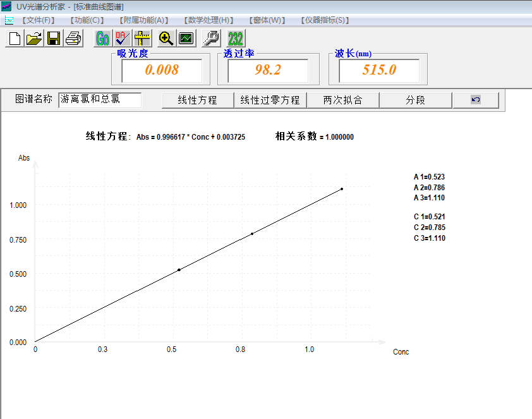The image size is (532, 419).
Task: Click the 分段 button
Action: coord(416,100)
